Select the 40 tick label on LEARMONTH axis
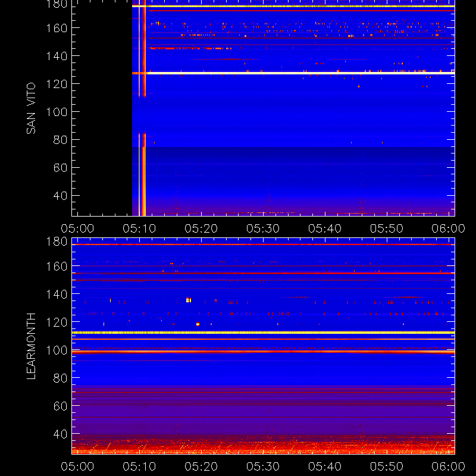Viewport: 476px width, 476px height. click(60, 434)
